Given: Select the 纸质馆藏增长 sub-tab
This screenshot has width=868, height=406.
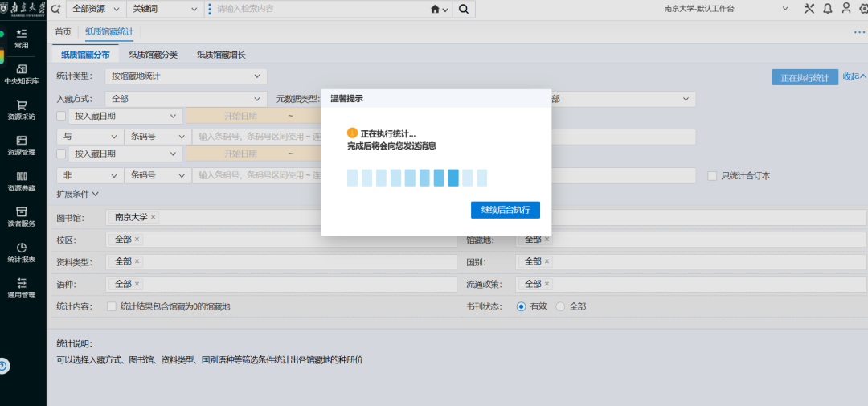Looking at the screenshot, I should (x=221, y=55).
